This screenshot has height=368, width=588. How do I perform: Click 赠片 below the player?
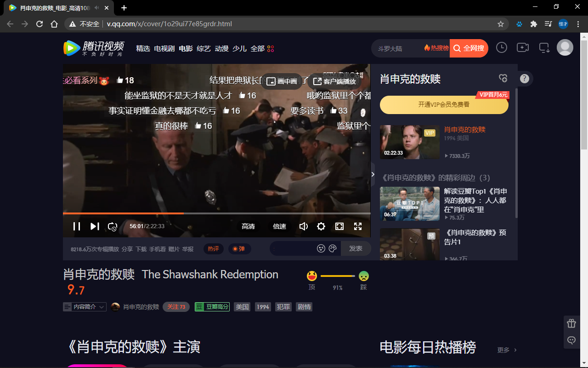pos(174,249)
